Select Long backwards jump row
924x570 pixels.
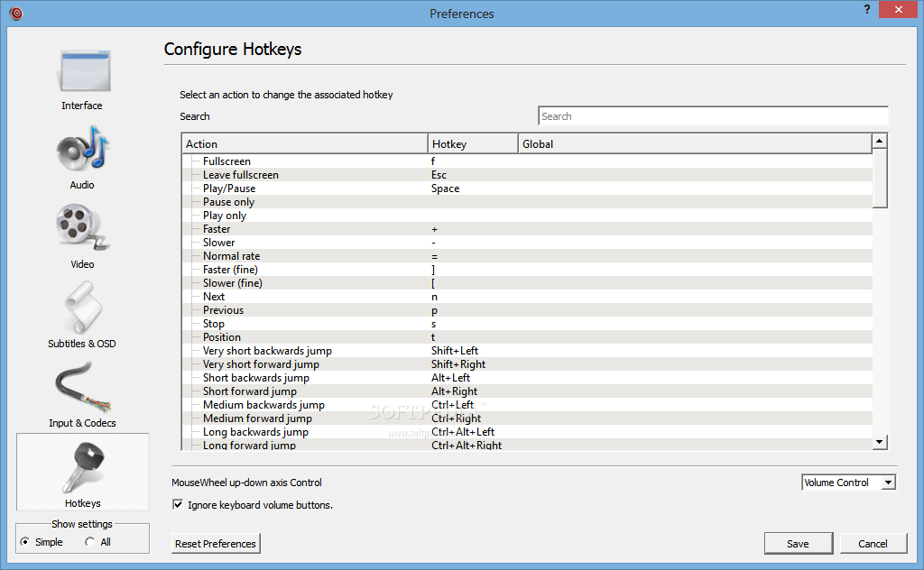(x=527, y=432)
